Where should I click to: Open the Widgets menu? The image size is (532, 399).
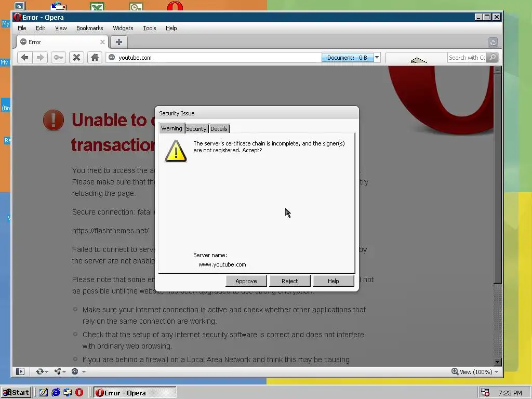[x=123, y=28]
